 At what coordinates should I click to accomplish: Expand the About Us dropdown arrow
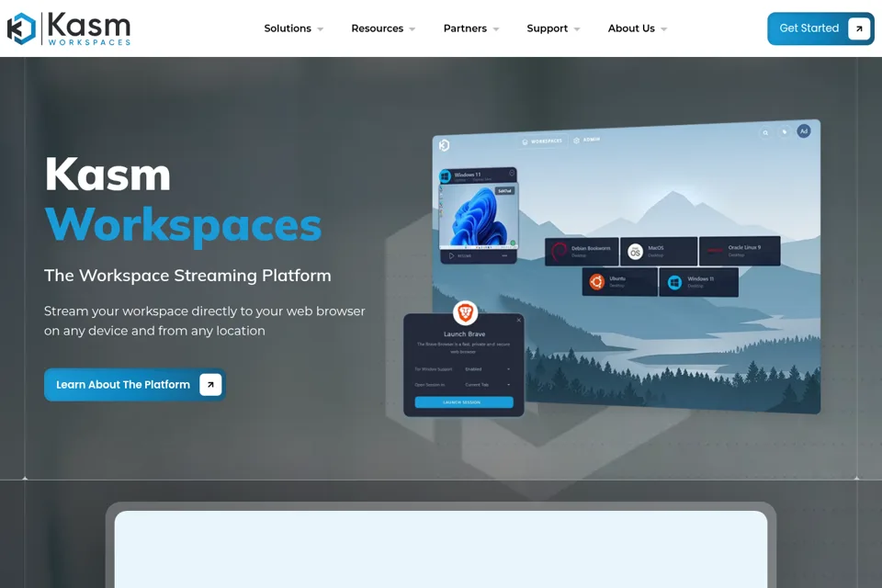click(663, 29)
